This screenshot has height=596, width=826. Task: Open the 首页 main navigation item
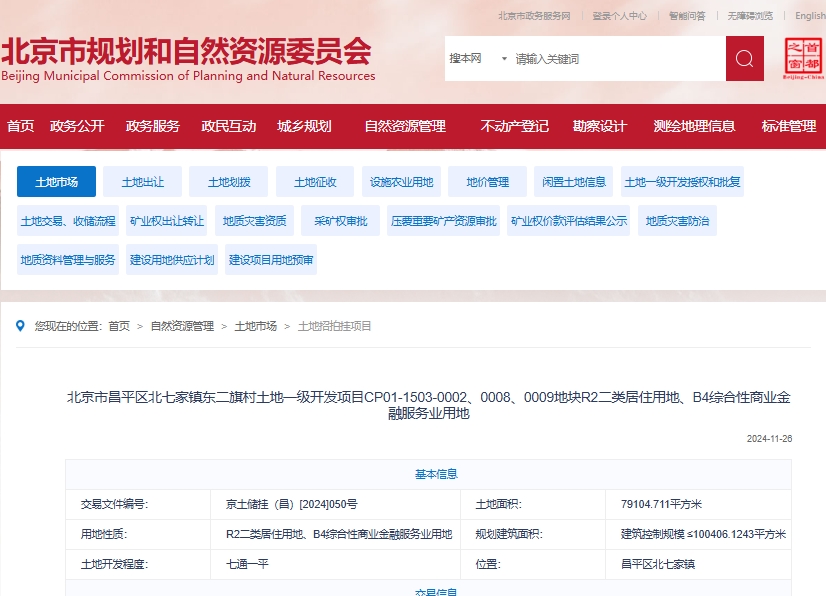(x=20, y=126)
